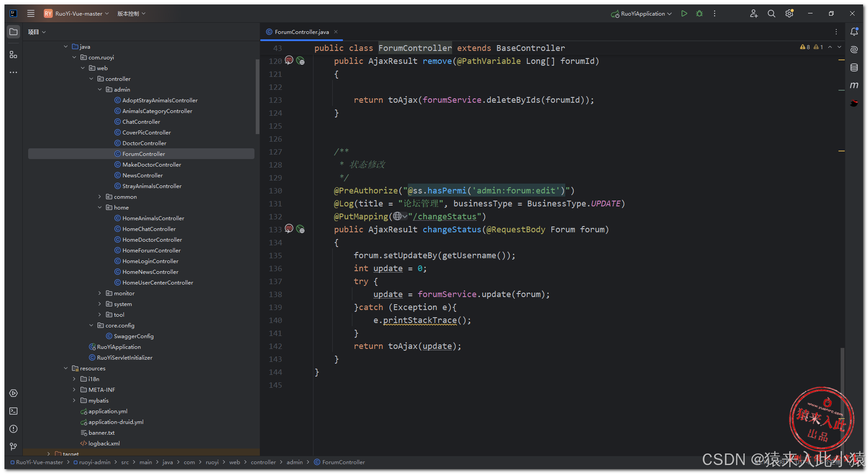
Task: Open Search Everywhere magnifier
Action: pos(771,13)
